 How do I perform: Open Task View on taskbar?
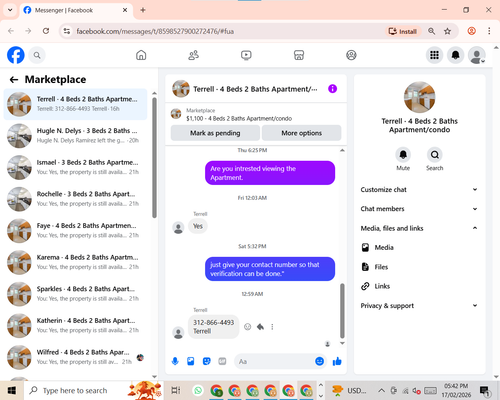(176, 390)
